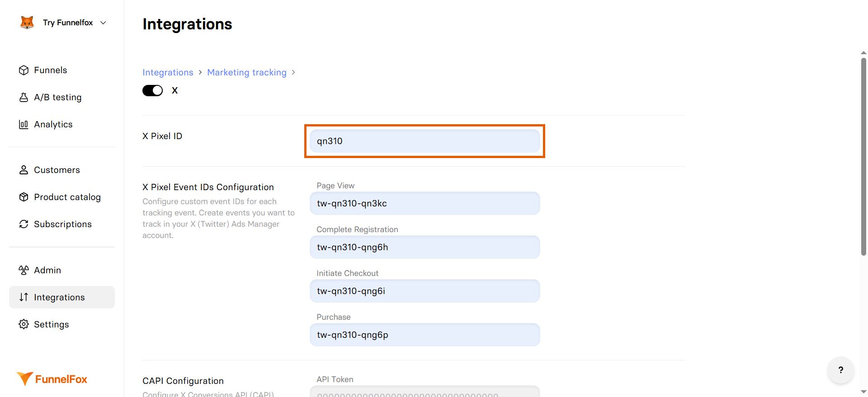Click the Purchase event ID field
This screenshot has width=868, height=397.
[425, 335]
